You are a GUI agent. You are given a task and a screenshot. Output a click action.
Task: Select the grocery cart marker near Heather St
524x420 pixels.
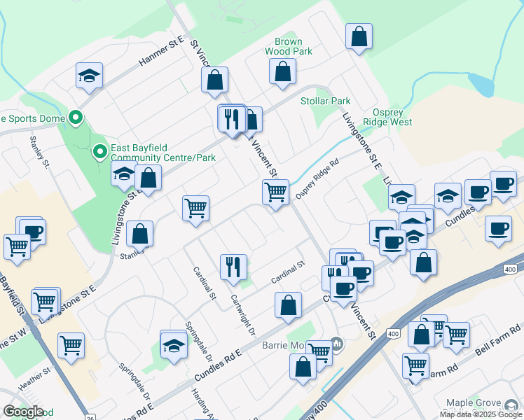click(x=71, y=345)
